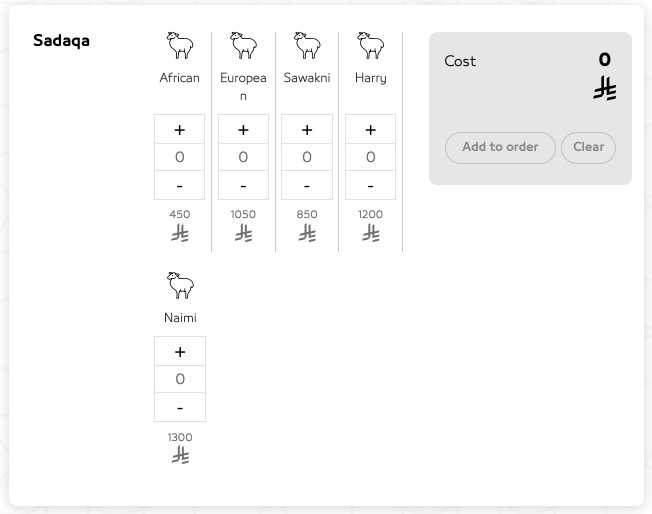Click the Sawakni sheep icon
The image size is (652, 514).
[307, 46]
